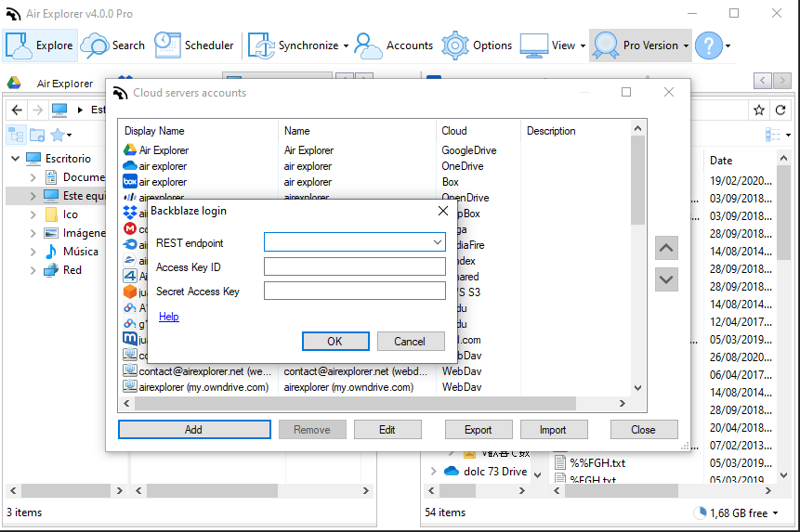Open the Search tool
Image resolution: width=800 pixels, height=532 pixels.
pyautogui.click(x=112, y=45)
